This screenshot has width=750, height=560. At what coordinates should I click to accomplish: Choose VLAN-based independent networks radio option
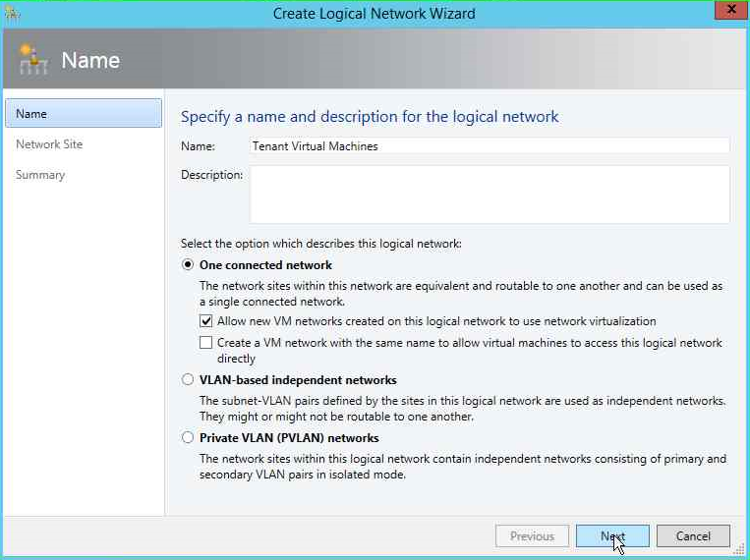188,379
